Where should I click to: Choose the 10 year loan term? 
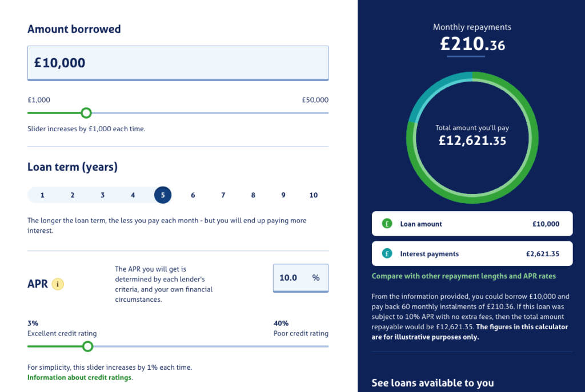pos(314,195)
